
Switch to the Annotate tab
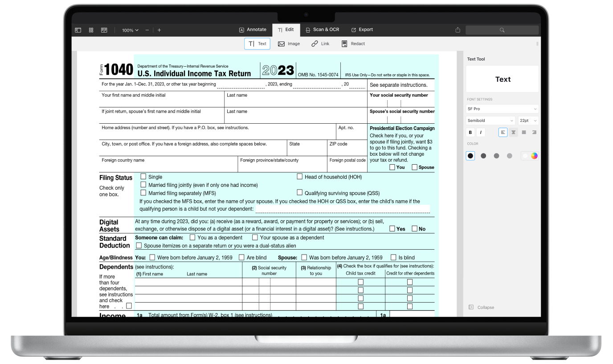253,29
